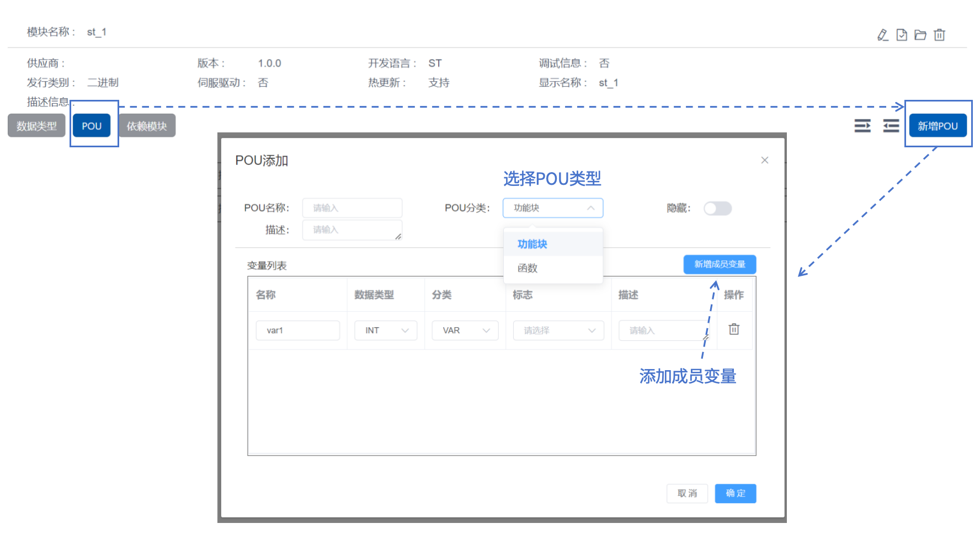The image size is (980, 534).
Task: Click the 热更新 value 支持
Action: pyautogui.click(x=439, y=83)
